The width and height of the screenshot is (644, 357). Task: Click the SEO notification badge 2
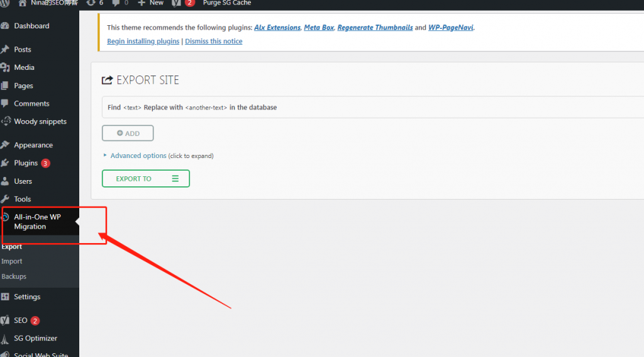point(35,320)
